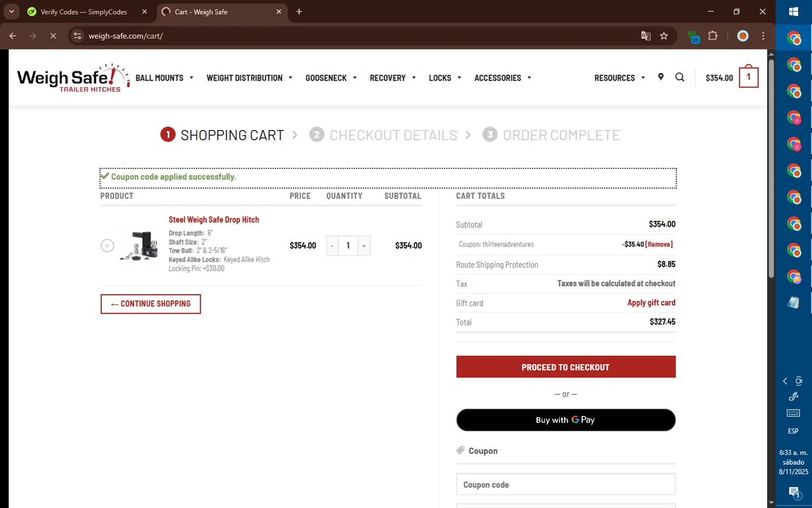Open the notepad app icon in the taskbar

(x=794, y=303)
